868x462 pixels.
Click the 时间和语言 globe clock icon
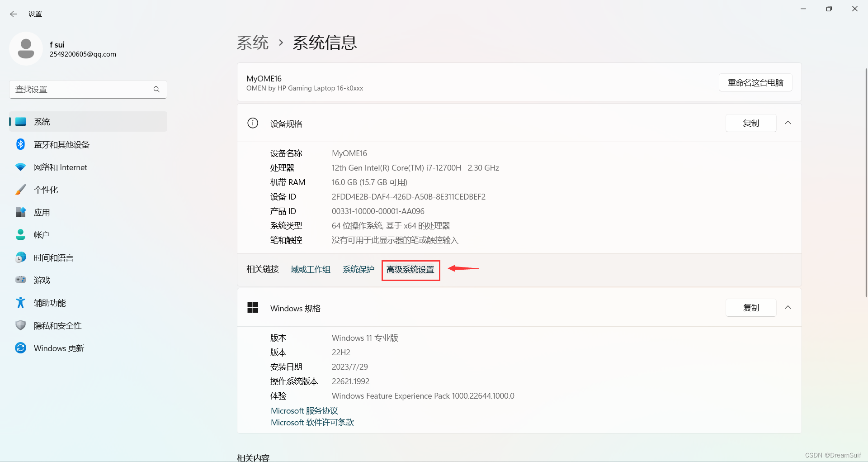(x=21, y=257)
